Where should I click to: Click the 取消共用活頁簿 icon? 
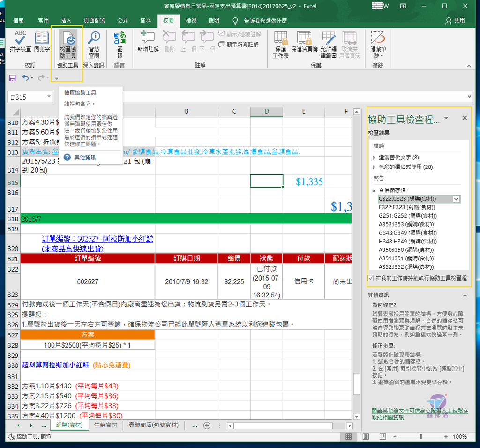click(350, 45)
